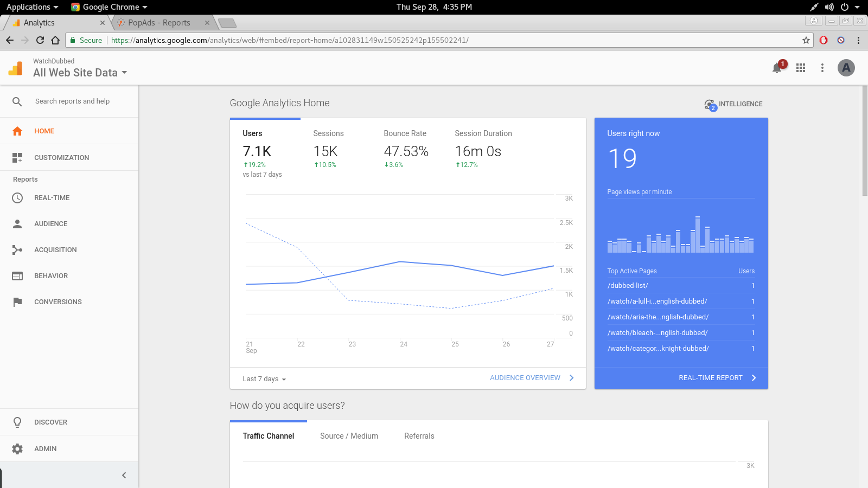Open Discover lightbulb in sidebar
Screen dimensions: 868x488
pos(17,422)
